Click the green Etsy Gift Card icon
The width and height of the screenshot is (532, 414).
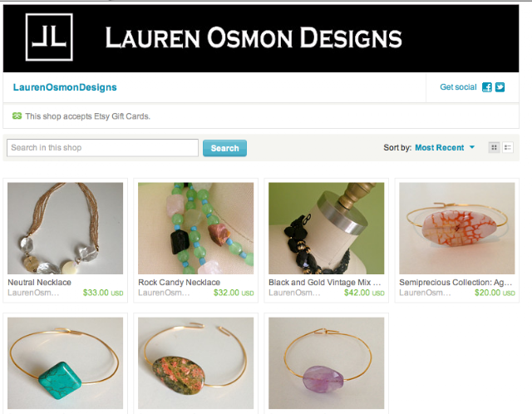click(17, 116)
